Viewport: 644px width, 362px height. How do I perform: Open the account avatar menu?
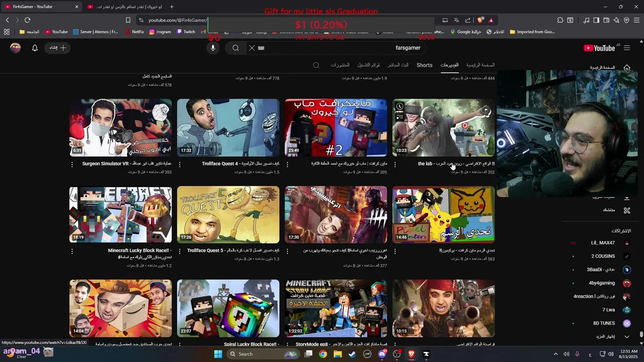[x=16, y=48]
